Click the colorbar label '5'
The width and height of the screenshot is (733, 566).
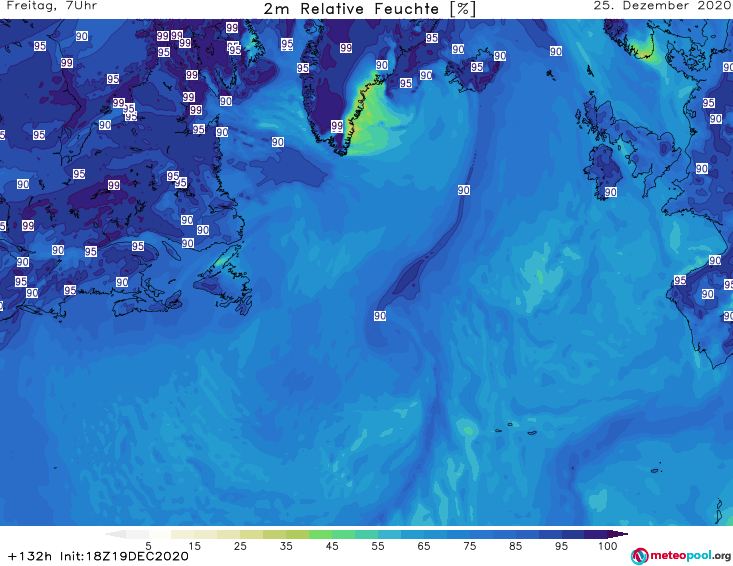coord(148,546)
